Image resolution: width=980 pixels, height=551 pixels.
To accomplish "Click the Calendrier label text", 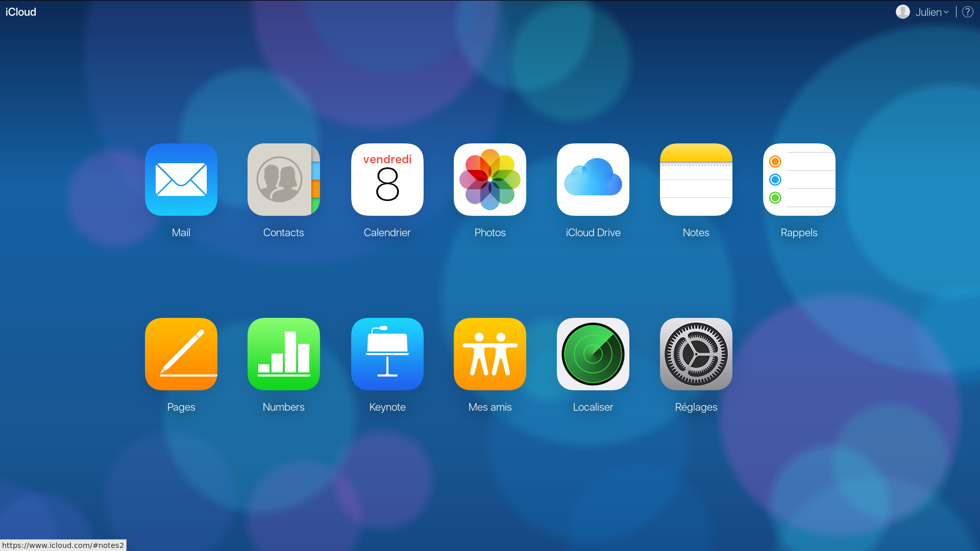I will (x=387, y=233).
